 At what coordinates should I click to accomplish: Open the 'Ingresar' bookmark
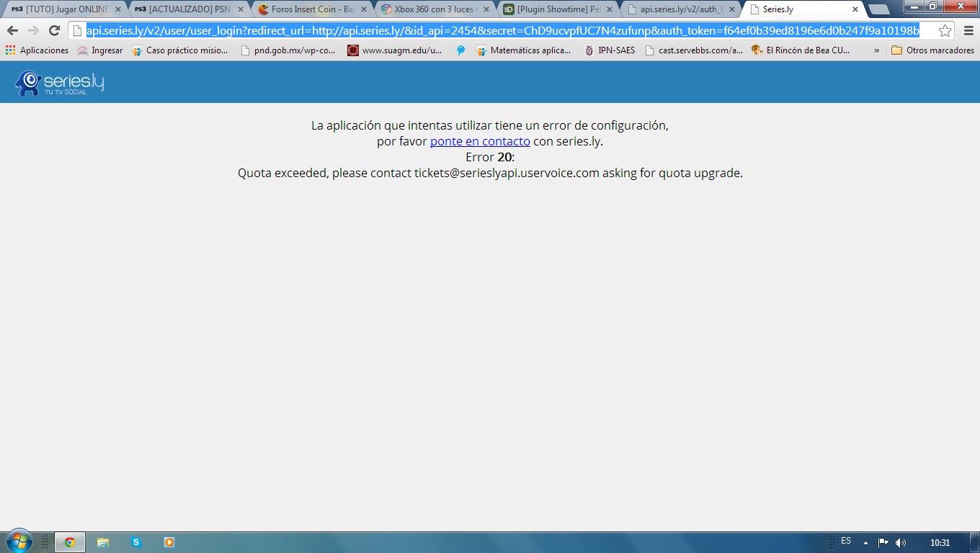pyautogui.click(x=100, y=50)
